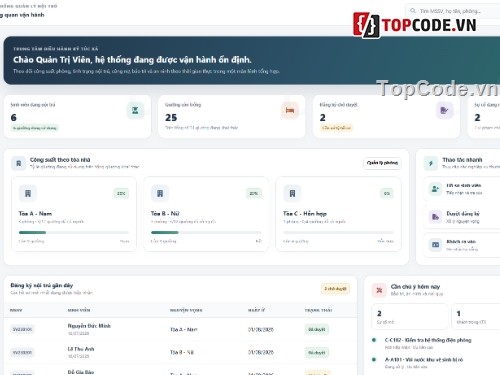Click the 'Nguyện vọng' column header

(x=186, y=310)
